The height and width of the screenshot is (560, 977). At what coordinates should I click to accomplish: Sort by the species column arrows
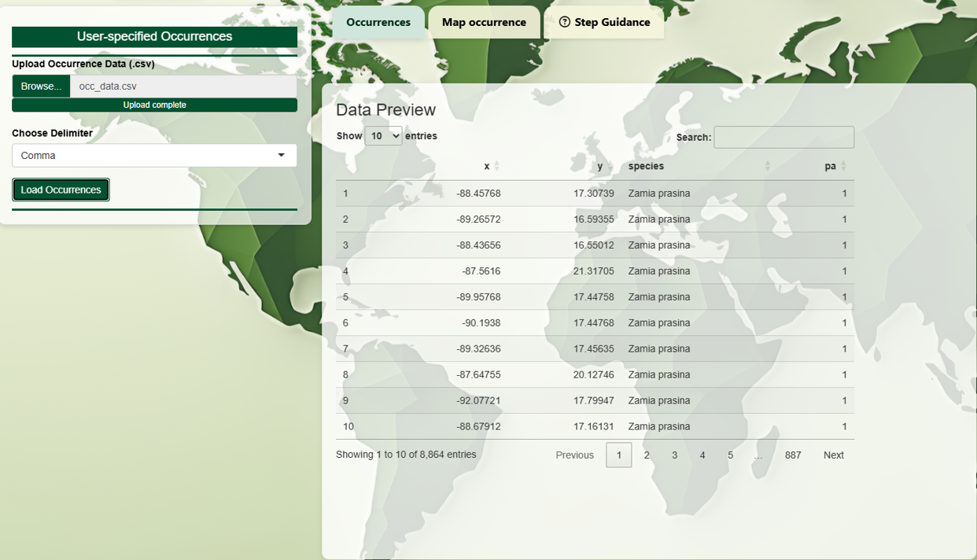[768, 166]
